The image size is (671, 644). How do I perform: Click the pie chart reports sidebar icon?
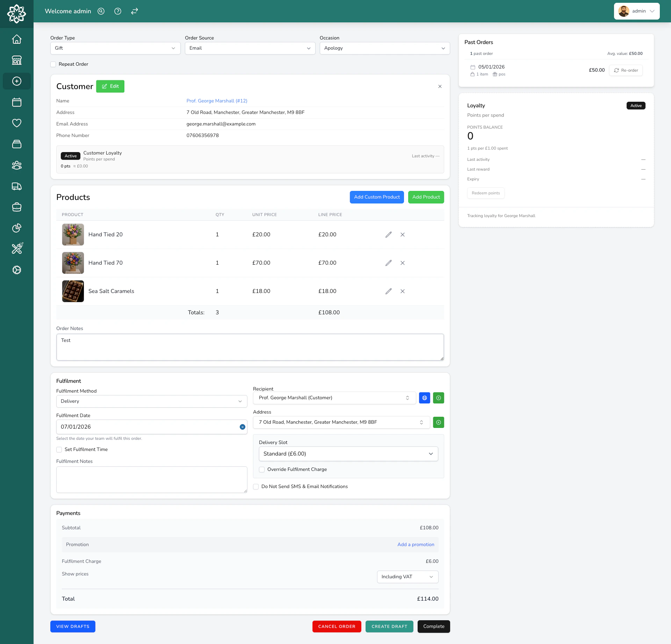pyautogui.click(x=16, y=228)
